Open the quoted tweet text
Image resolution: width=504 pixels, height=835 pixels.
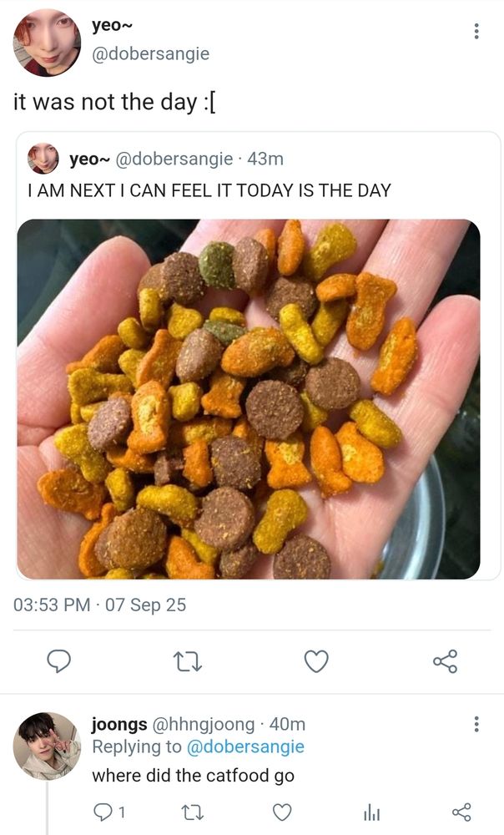click(209, 190)
